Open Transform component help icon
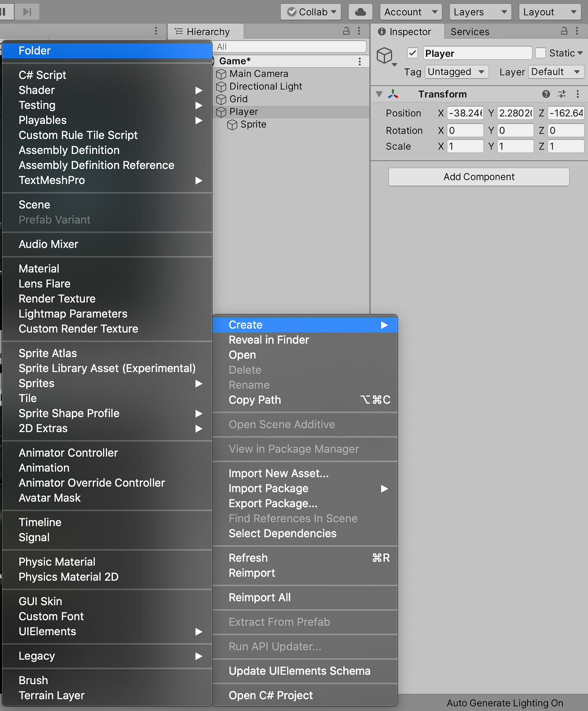 pos(546,94)
